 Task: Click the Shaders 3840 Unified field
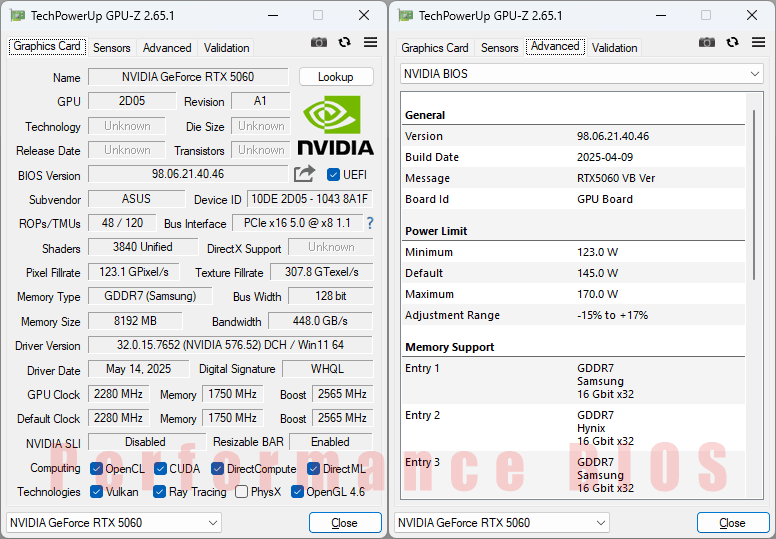(143, 247)
